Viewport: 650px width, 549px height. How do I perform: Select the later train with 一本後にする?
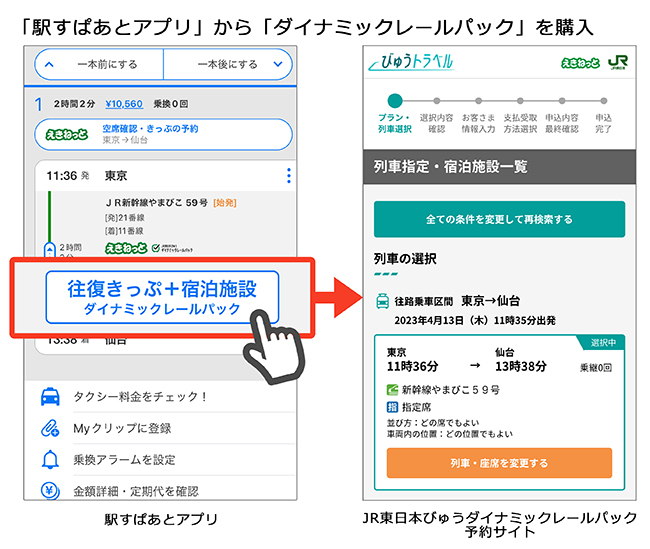(228, 64)
